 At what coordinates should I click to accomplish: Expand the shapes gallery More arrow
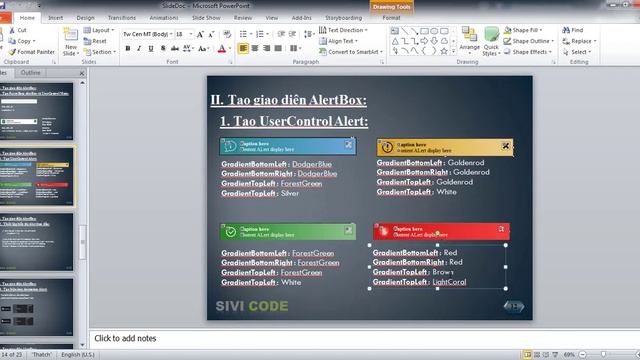pyautogui.click(x=453, y=51)
